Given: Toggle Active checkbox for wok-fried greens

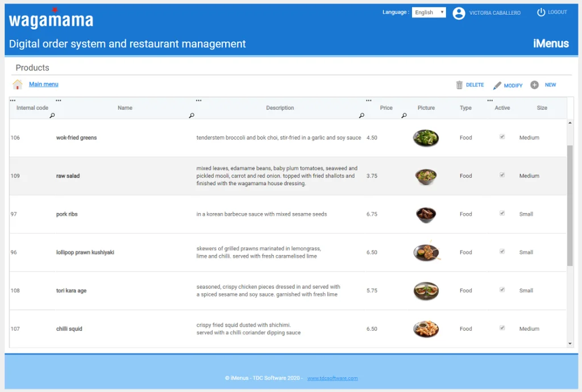Looking at the screenshot, I should click(x=502, y=137).
